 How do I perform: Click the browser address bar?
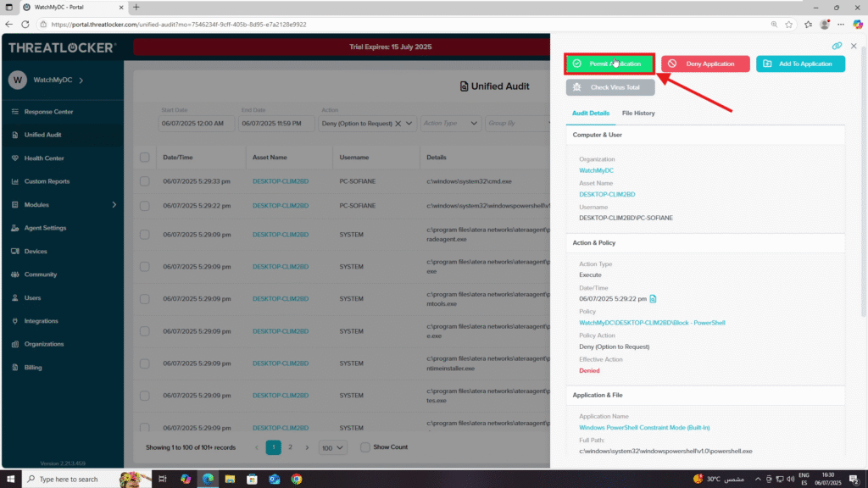tap(404, 25)
